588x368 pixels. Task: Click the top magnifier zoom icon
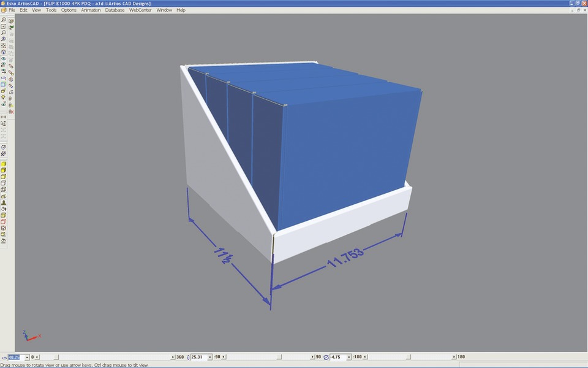coord(4,20)
